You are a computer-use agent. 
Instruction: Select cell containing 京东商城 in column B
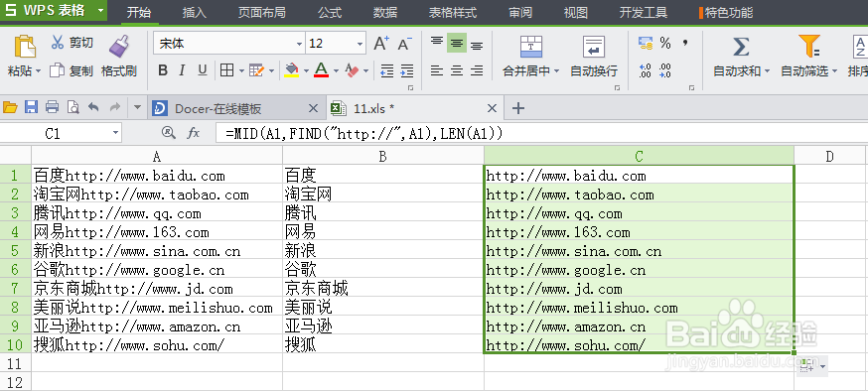[x=383, y=289]
